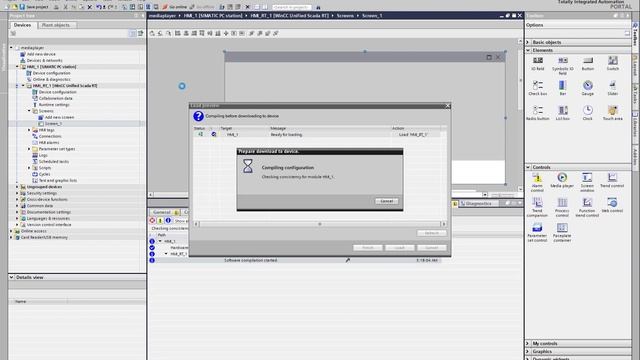Viewport: 640px width, 360px height.
Task: Click the Software compilation started message
Action: (251, 260)
